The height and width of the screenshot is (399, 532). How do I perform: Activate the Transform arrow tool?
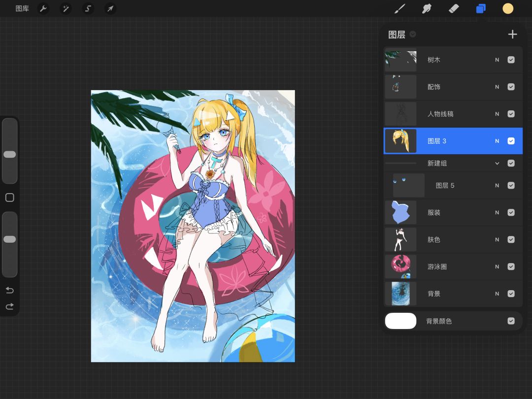click(x=110, y=8)
